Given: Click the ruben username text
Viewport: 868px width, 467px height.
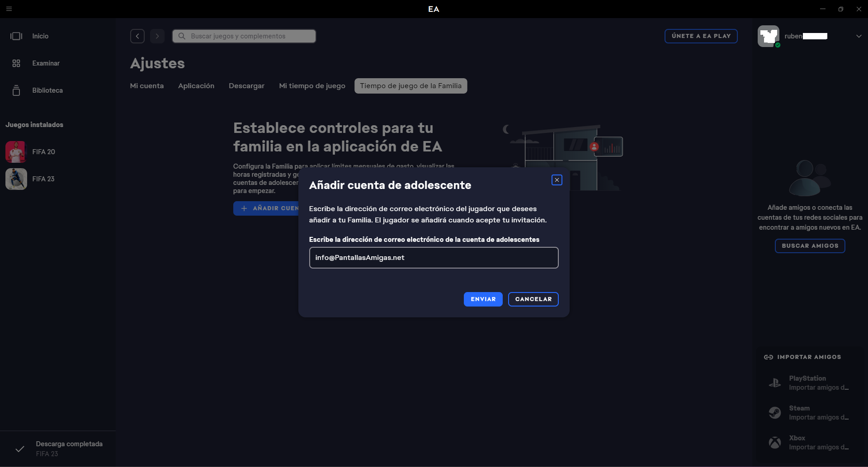Looking at the screenshot, I should coord(793,36).
